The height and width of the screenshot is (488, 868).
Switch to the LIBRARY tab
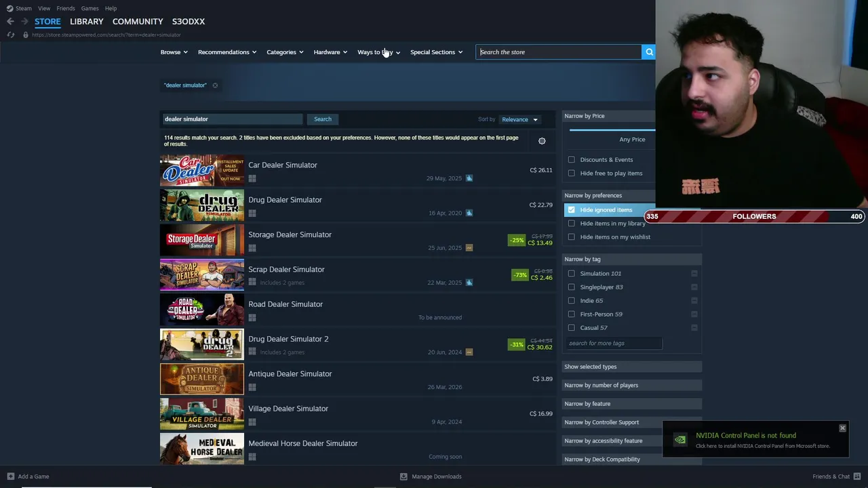coord(87,22)
